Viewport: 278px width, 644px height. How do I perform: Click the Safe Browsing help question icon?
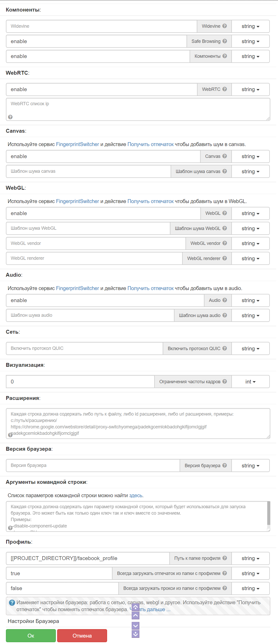tap(225, 41)
